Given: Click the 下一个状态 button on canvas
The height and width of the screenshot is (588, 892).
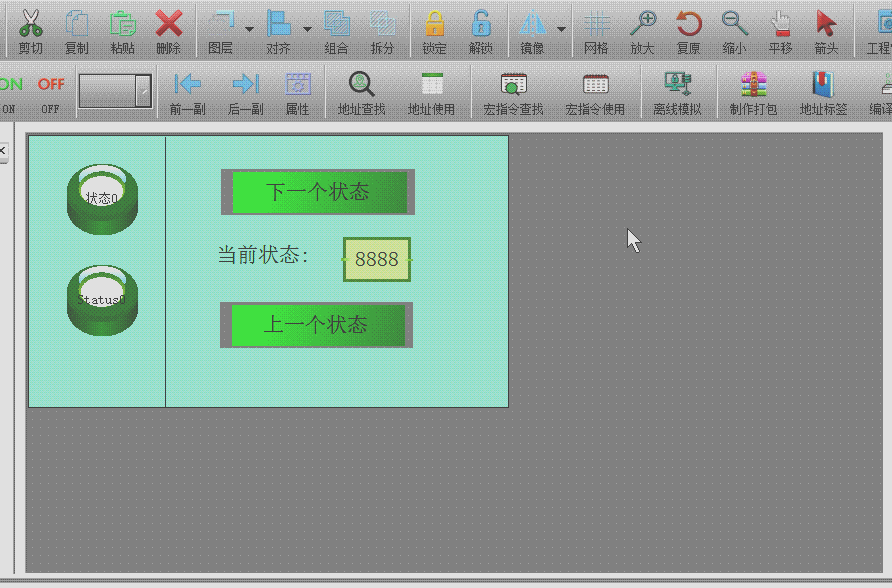Looking at the screenshot, I should coord(317,192).
